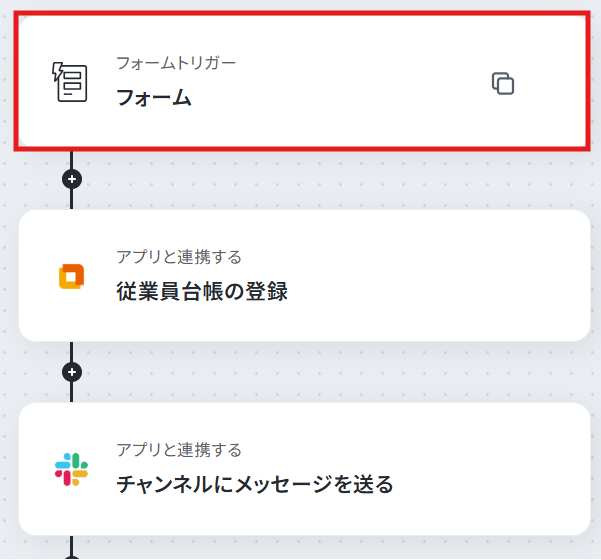Click the form trigger lightning document icon

69,82
